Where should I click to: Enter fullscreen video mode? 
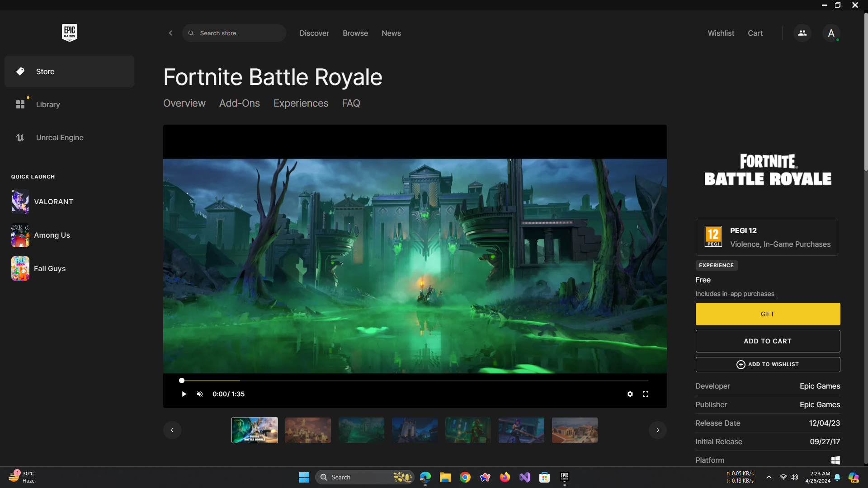(646, 394)
